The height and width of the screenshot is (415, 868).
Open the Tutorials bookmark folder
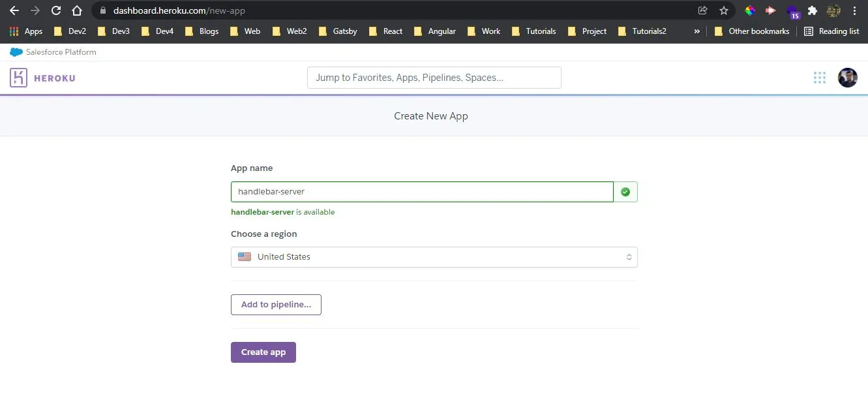coord(533,31)
